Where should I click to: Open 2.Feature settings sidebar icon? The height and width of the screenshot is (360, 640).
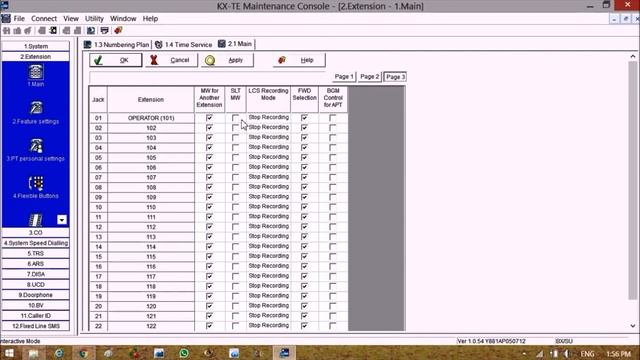point(36,108)
